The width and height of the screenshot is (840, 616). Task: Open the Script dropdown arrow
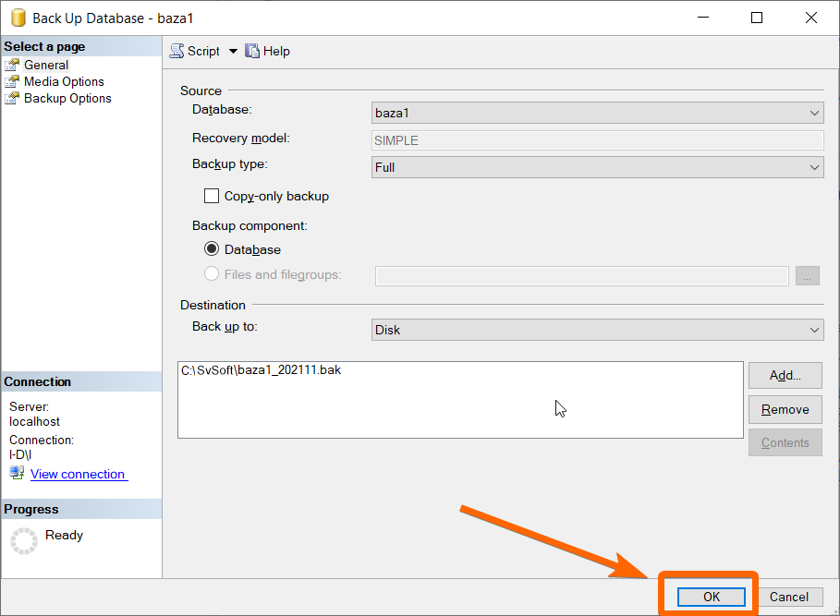pos(233,52)
